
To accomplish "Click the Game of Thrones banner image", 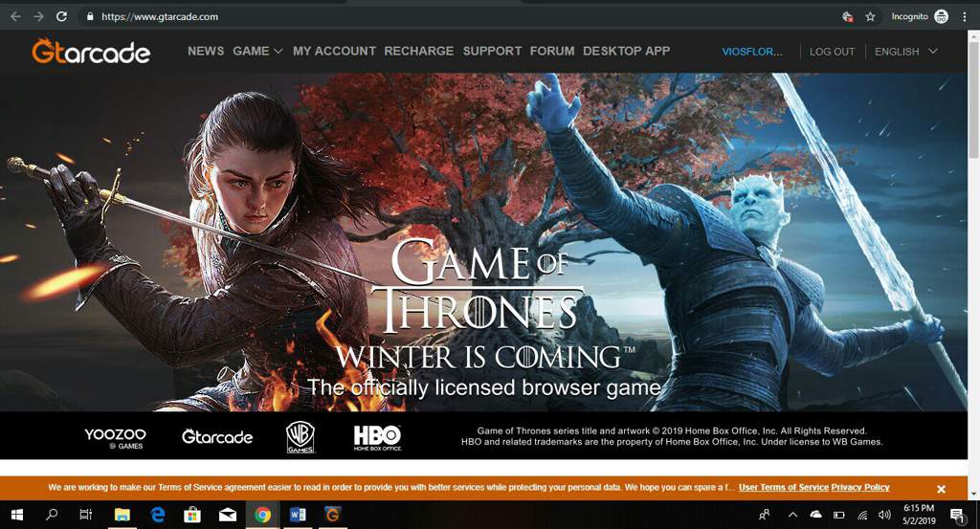I will click(483, 242).
